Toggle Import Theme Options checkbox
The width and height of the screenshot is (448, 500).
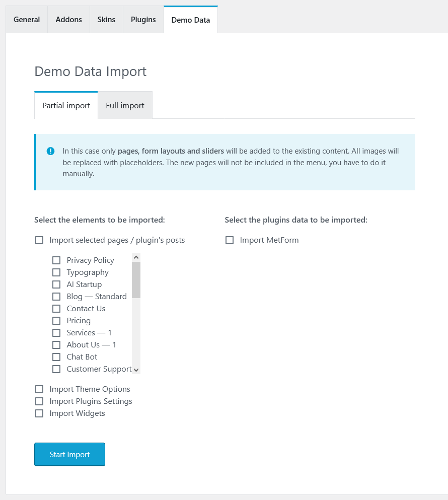point(39,389)
